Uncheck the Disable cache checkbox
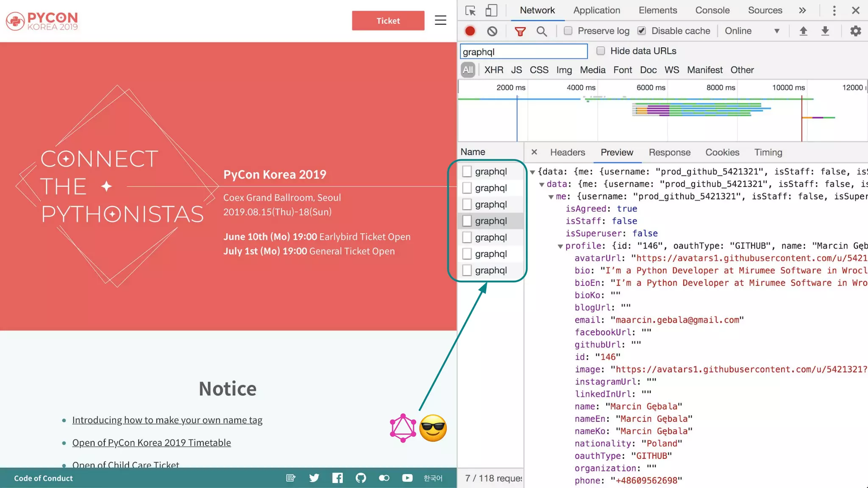Viewport: 868px width, 488px height. point(642,31)
